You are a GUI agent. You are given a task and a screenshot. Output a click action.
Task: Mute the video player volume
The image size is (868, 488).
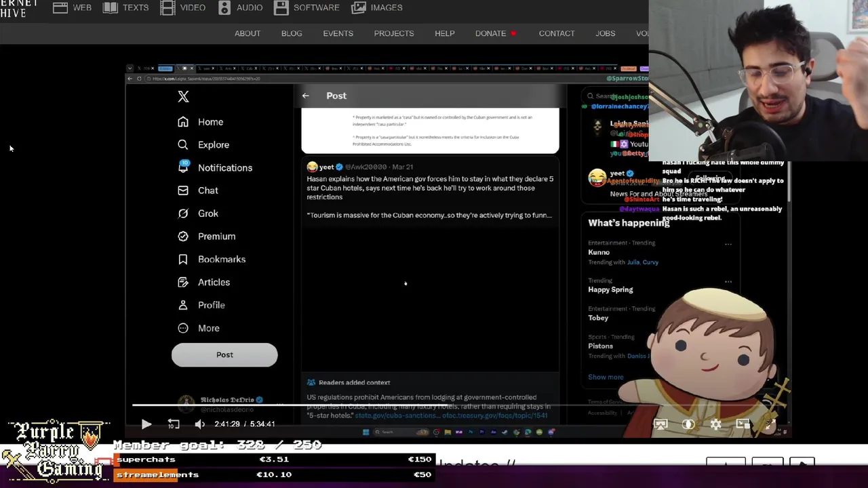pos(200,424)
